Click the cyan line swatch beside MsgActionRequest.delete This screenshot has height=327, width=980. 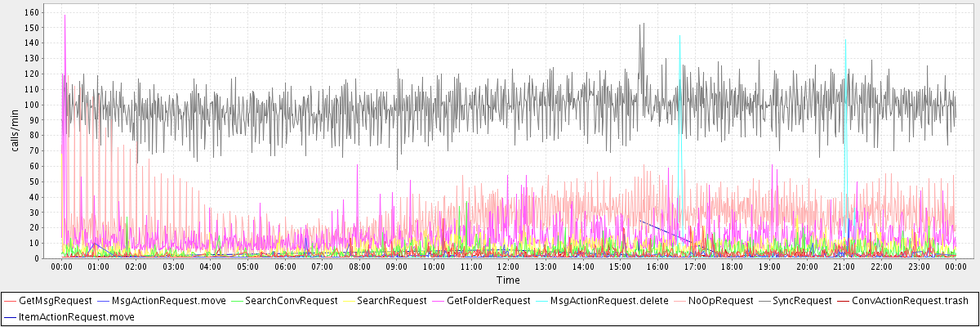pyautogui.click(x=542, y=301)
